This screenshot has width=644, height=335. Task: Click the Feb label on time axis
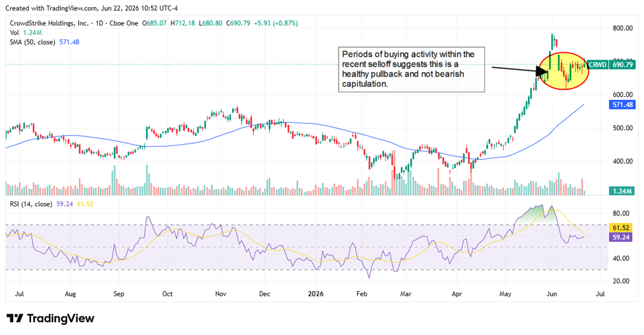[362, 295]
